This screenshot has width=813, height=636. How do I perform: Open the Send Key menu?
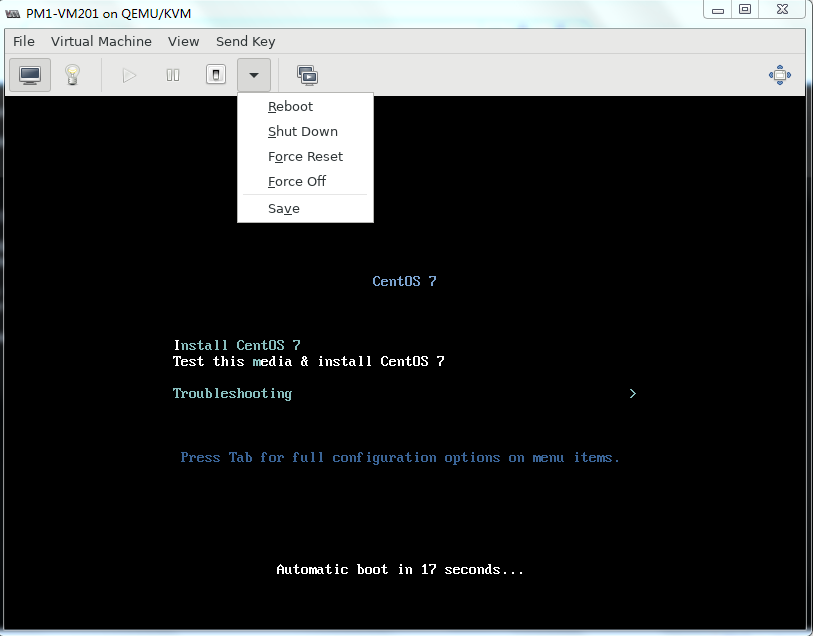pyautogui.click(x=245, y=41)
